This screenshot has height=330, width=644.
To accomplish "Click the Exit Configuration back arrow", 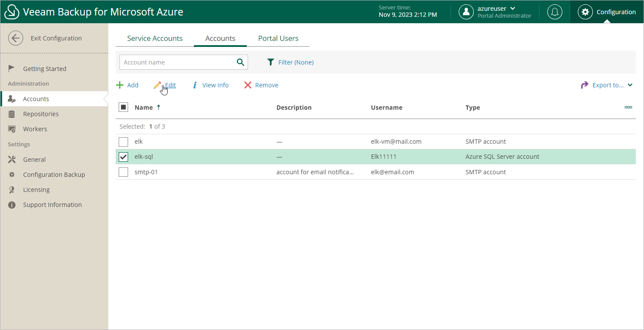I will tap(16, 38).
